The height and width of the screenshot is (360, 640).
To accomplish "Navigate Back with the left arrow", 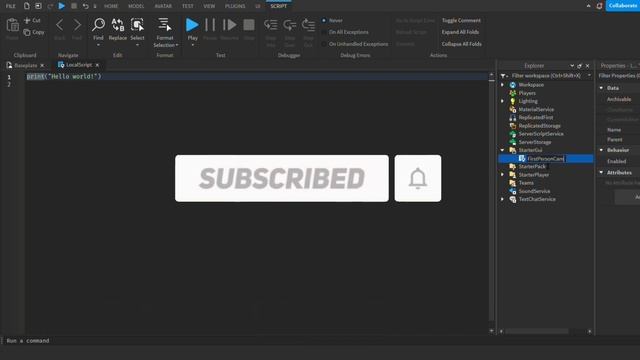I will click(60, 25).
